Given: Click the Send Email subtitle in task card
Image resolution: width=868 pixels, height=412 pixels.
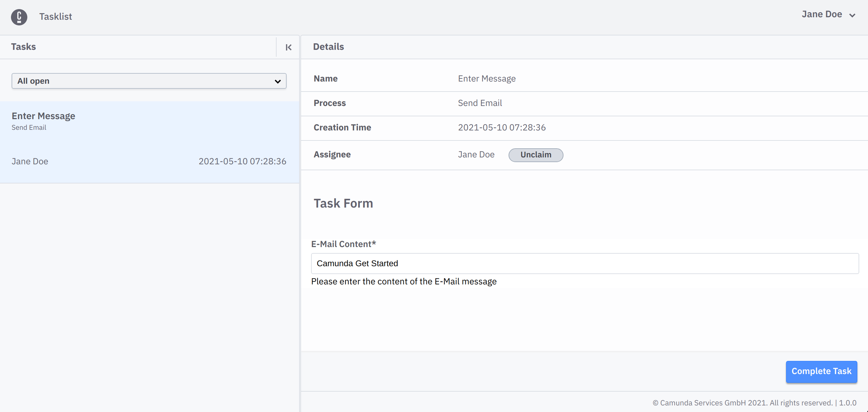Looking at the screenshot, I should 29,128.
